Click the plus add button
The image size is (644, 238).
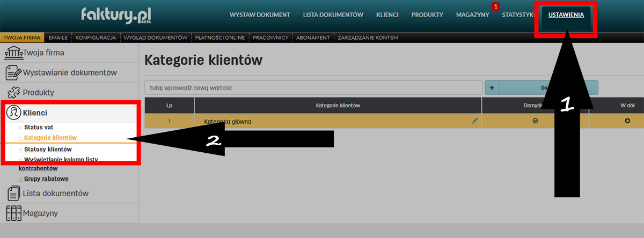click(492, 87)
